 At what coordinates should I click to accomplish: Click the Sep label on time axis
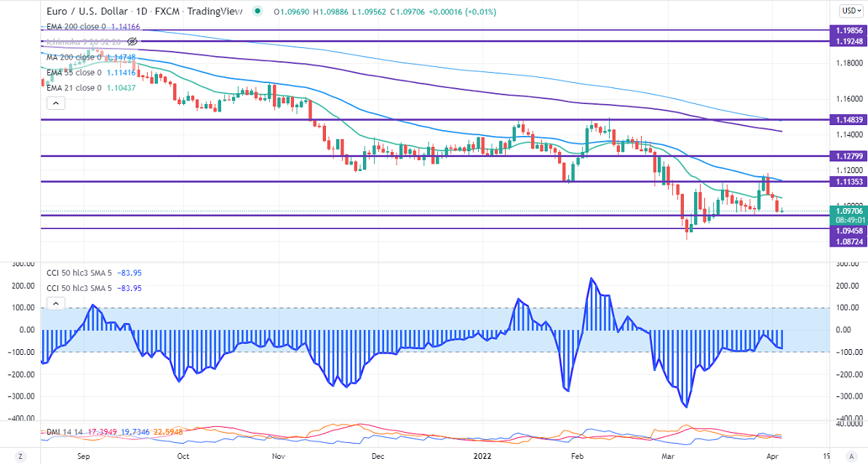(x=84, y=456)
